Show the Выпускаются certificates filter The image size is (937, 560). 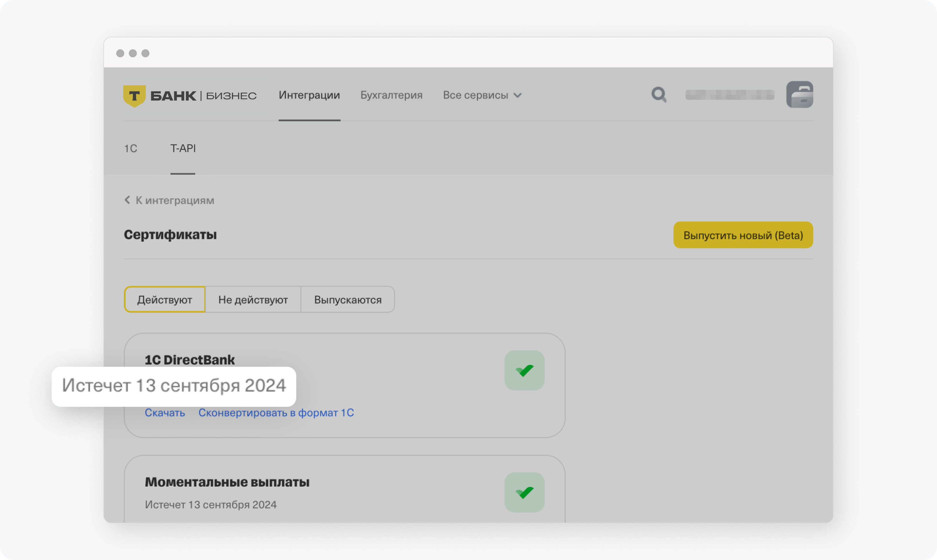point(348,300)
